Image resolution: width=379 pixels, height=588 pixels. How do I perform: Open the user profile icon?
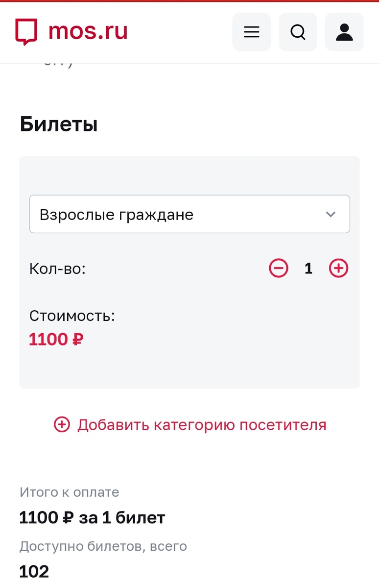344,32
